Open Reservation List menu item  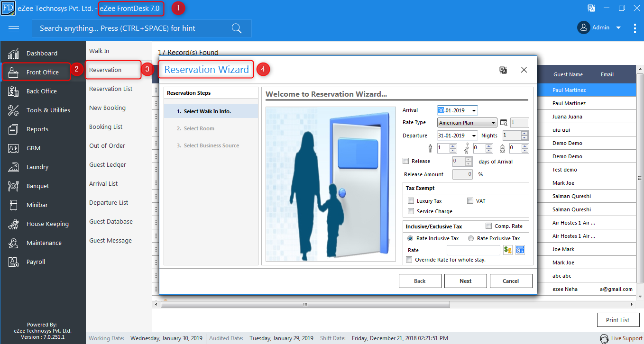[111, 89]
